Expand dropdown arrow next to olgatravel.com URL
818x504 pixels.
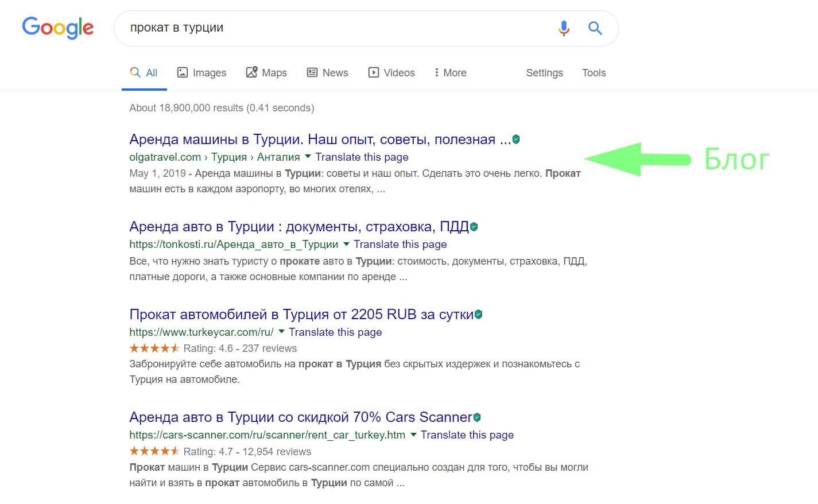point(308,156)
